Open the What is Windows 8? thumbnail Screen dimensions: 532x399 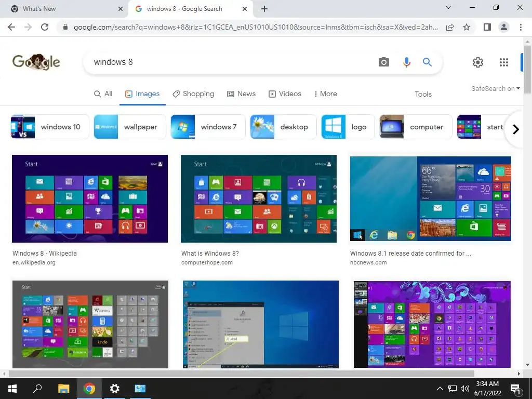click(x=259, y=199)
